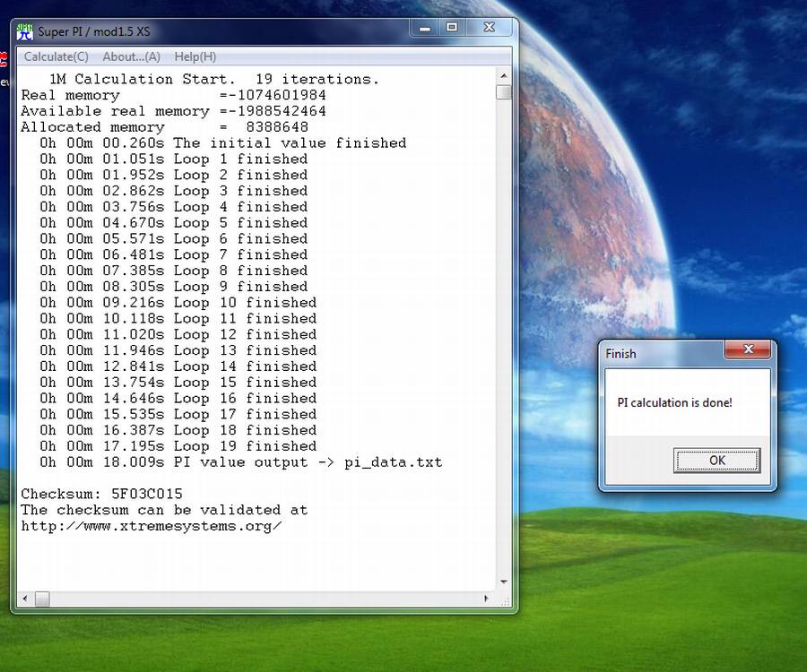The height and width of the screenshot is (672, 807).
Task: Click the 'Loop 4 finished' line
Action: click(174, 207)
